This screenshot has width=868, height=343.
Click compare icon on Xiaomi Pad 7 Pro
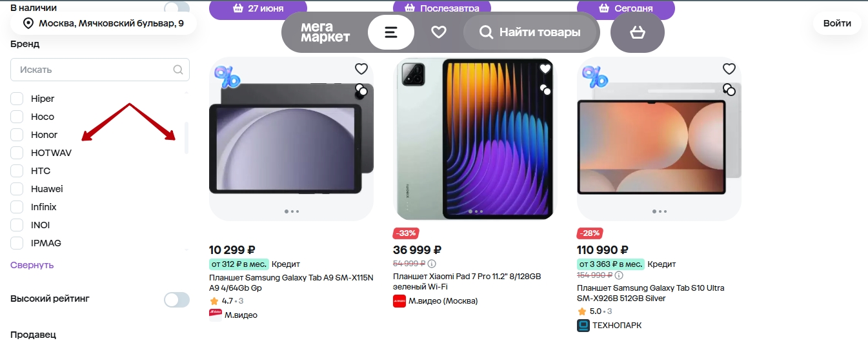(545, 90)
